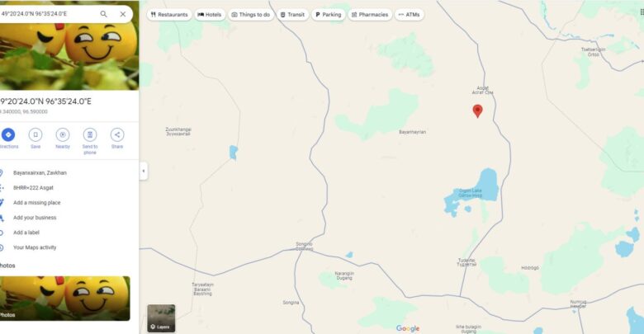
Task: Select the Restaurants filter chip
Action: coord(169,14)
